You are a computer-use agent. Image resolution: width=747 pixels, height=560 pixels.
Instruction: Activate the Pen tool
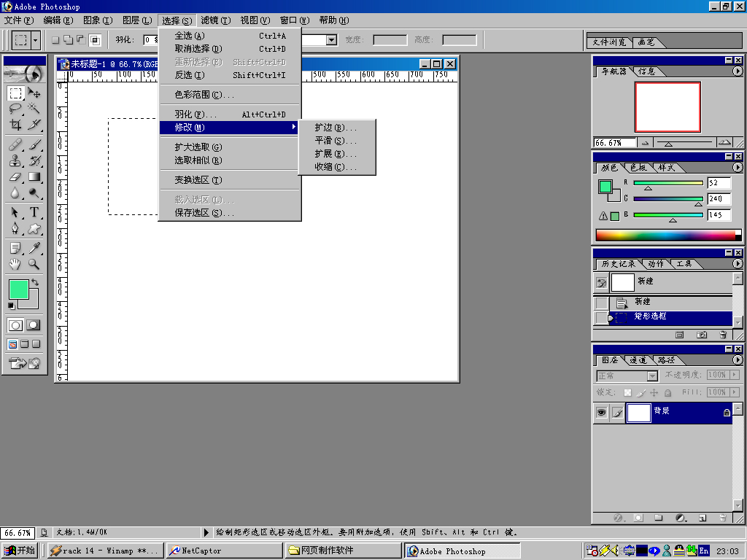tap(16, 228)
